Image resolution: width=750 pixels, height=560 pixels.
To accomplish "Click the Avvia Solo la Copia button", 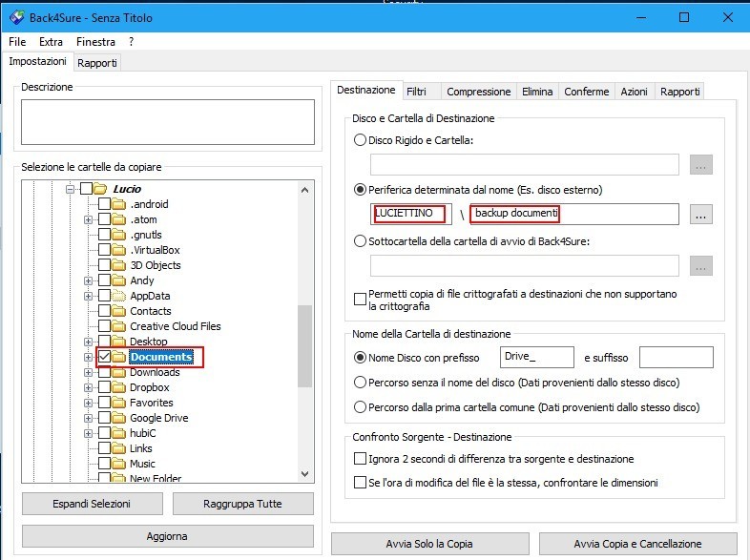I will click(x=429, y=544).
